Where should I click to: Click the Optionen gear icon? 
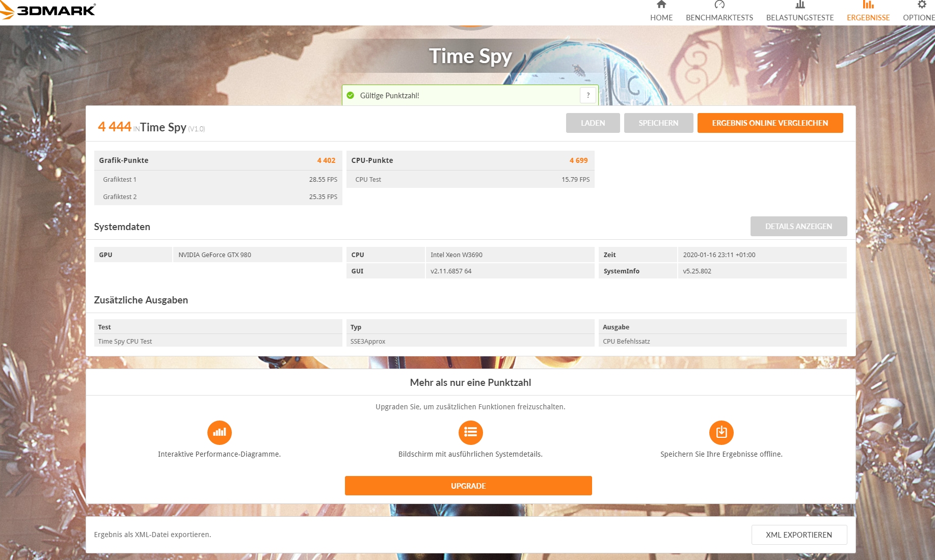click(922, 5)
